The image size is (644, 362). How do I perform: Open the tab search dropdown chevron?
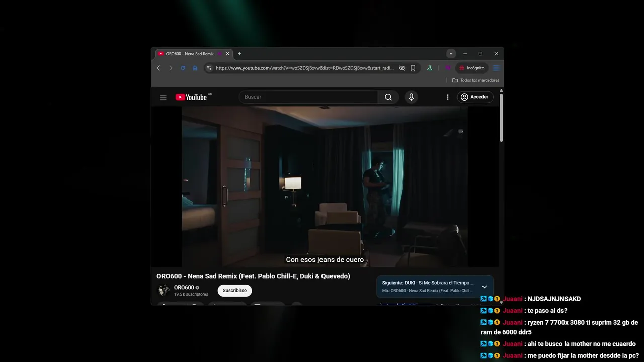(451, 54)
